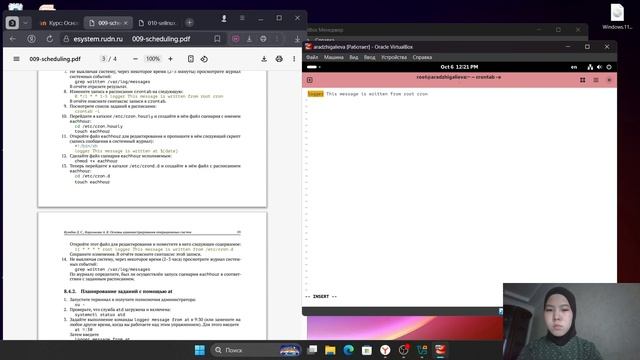
Task: Open the Windows Start menu
Action: [x=200, y=350]
